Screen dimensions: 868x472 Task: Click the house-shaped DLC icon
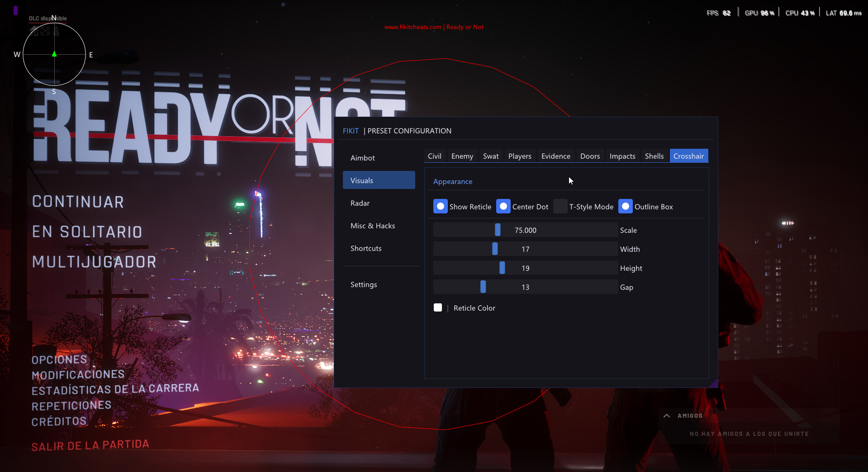[x=34, y=31]
